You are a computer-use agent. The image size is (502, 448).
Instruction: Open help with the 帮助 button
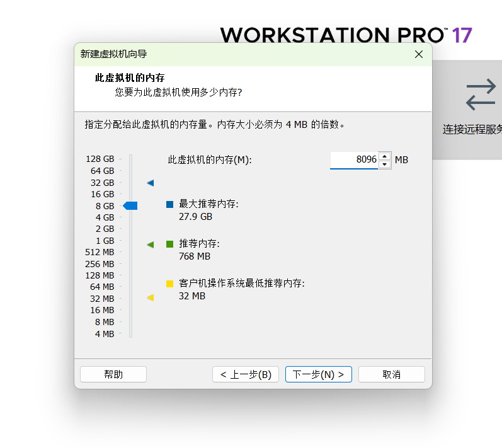[113, 374]
